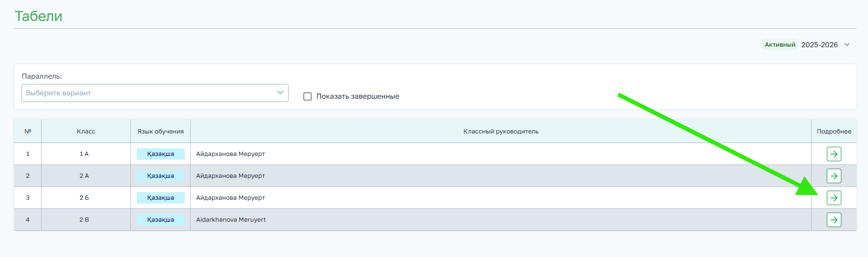This screenshot has height=257, width=868.
Task: Click the Выберите вариант placeholder field
Action: 58,93
